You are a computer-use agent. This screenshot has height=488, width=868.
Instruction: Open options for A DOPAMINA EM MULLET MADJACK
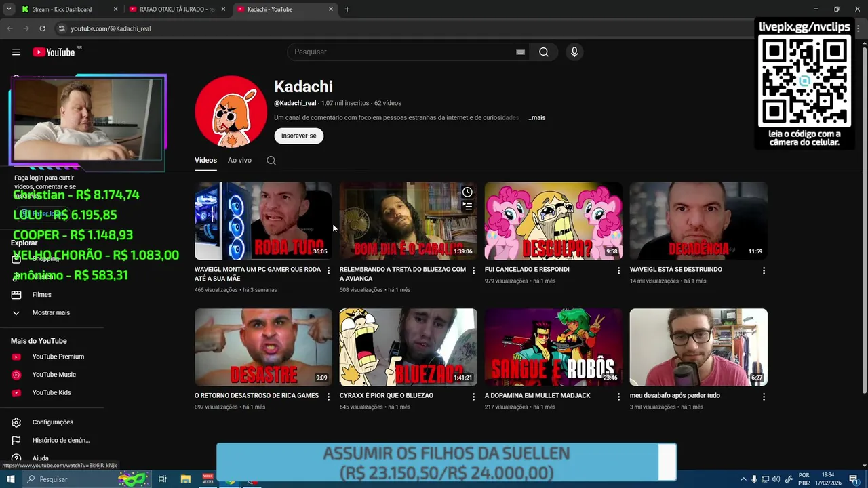point(618,396)
